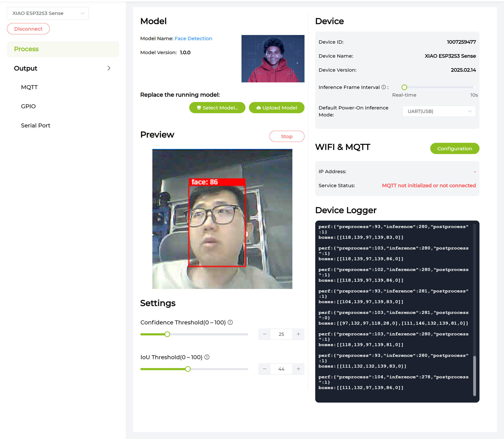Image resolution: width=504 pixels, height=439 pixels.
Task: Open the XIAO ESP32S3 Sense device dropdown
Action: point(48,13)
